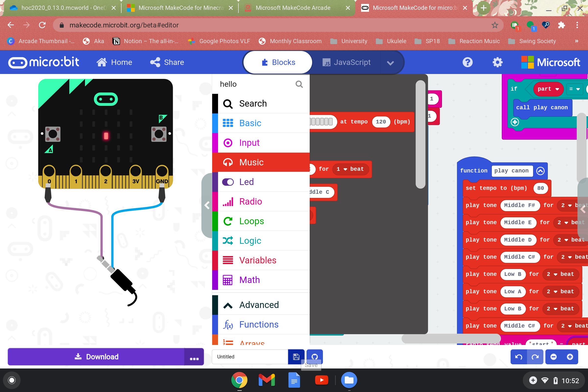The width and height of the screenshot is (588, 392).
Task: Switch to the Blocks editor
Action: point(278,62)
